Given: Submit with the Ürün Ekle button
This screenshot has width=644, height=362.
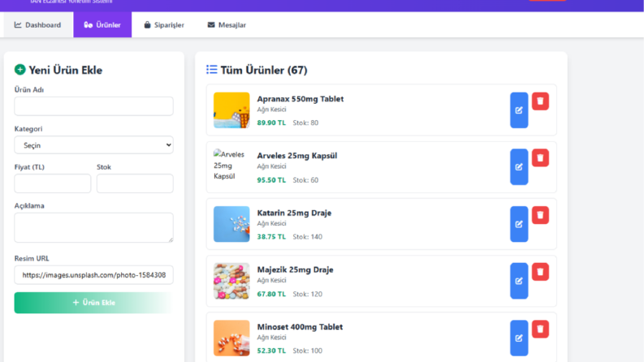Looking at the screenshot, I should click(93, 303).
